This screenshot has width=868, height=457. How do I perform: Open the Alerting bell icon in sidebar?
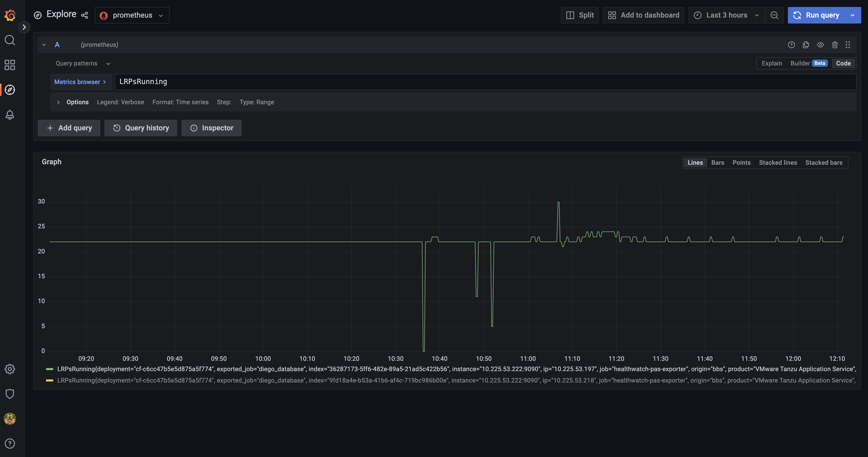10,115
